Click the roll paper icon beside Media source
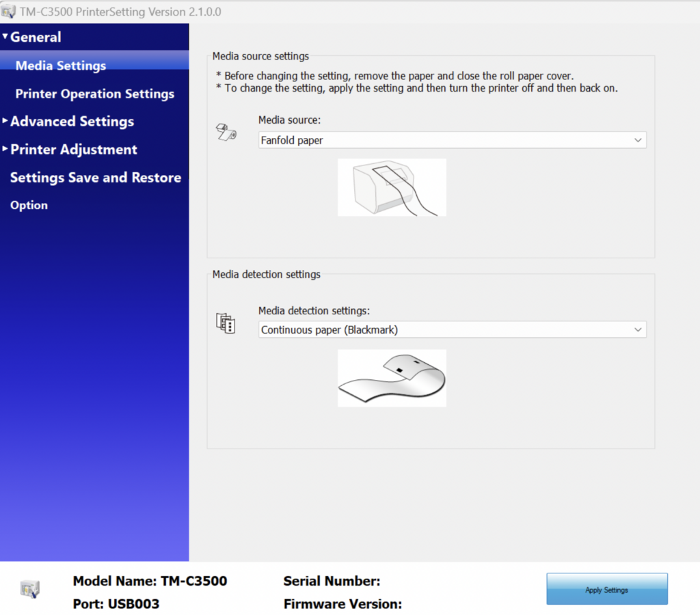Screen dimensions: 700x615 226,131
